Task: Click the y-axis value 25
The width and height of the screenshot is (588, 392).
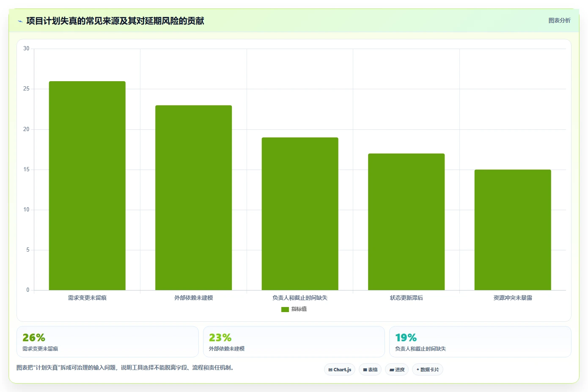Action: click(26, 89)
